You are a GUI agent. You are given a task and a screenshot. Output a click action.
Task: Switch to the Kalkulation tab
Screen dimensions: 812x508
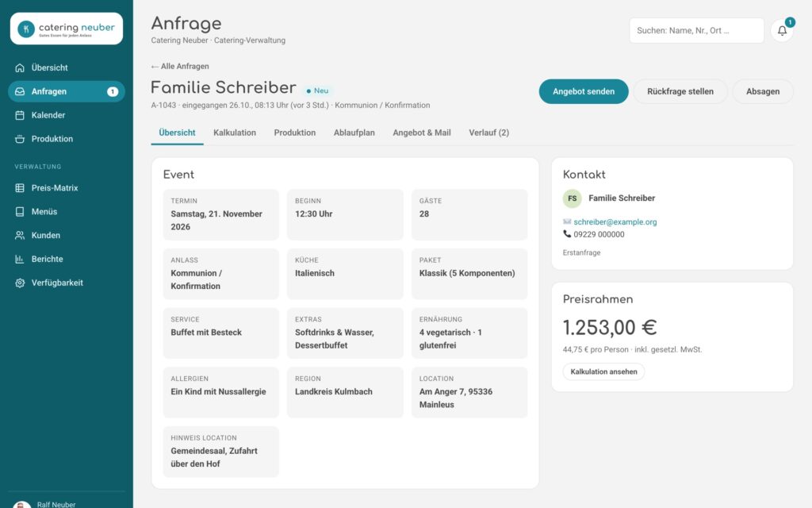point(235,133)
